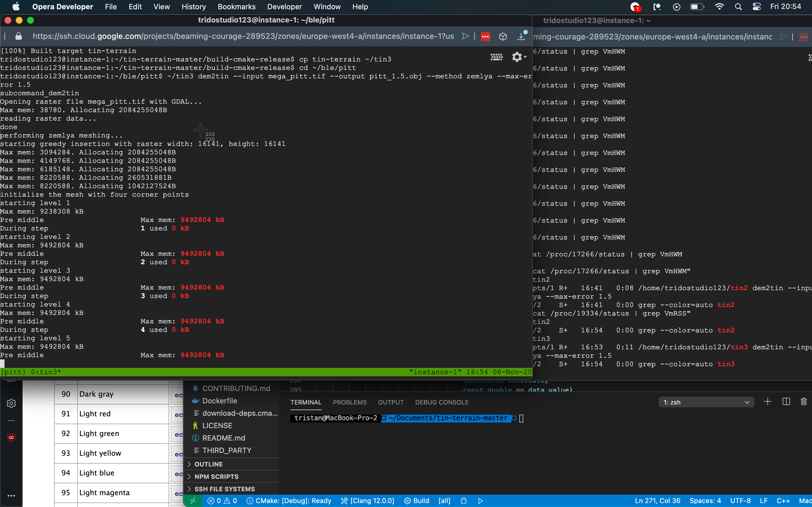This screenshot has height=507, width=812.
Task: Click the debug bug icon in status bar
Action: (464, 501)
